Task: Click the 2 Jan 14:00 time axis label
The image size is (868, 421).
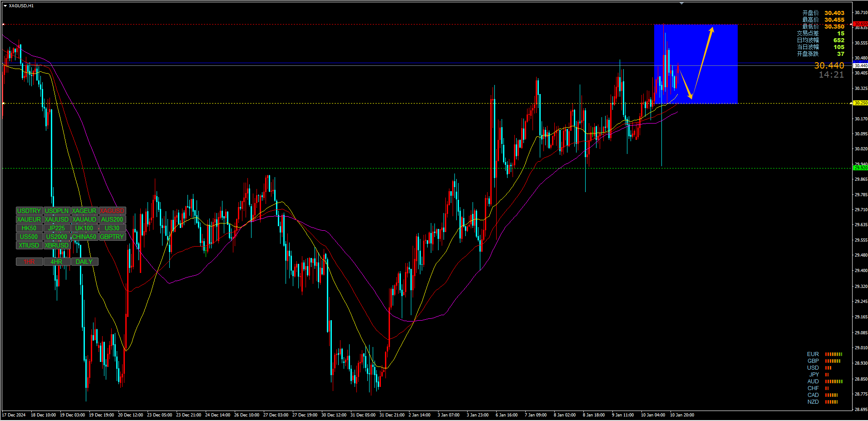Action: (419, 415)
